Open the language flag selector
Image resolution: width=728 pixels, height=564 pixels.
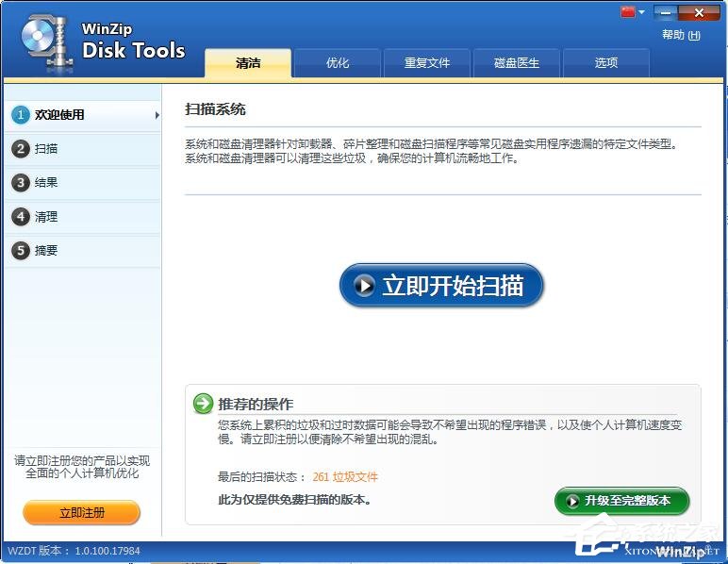point(633,12)
